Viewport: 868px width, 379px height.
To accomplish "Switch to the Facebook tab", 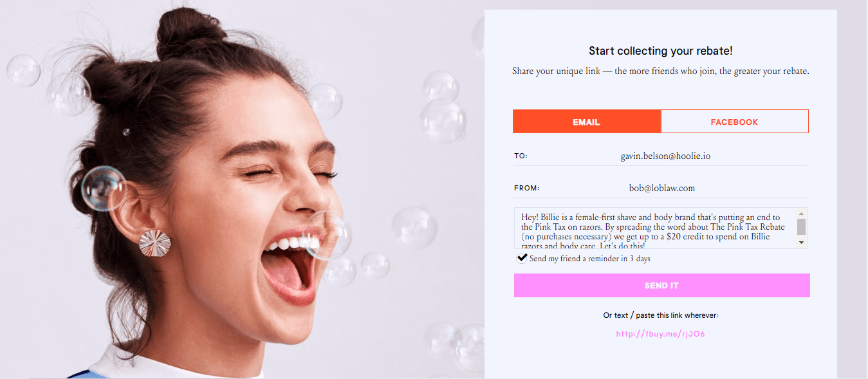I will point(734,122).
